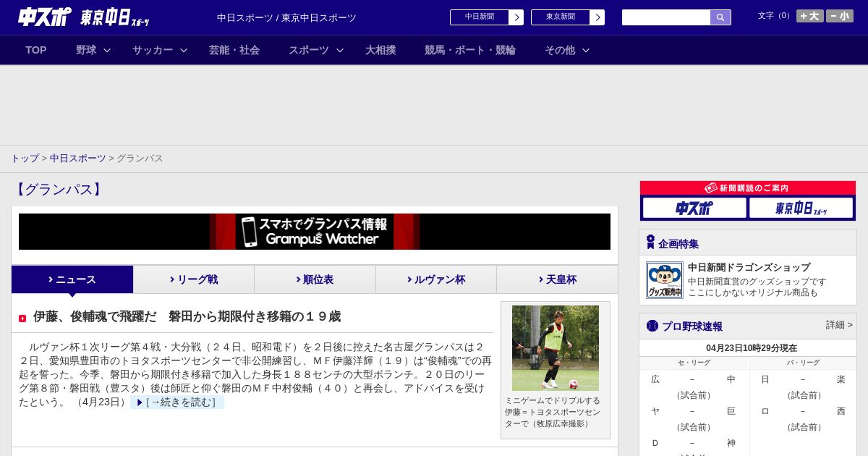This screenshot has width=868, height=456.
Task: Decrease font size with －小 button
Action: (840, 16)
